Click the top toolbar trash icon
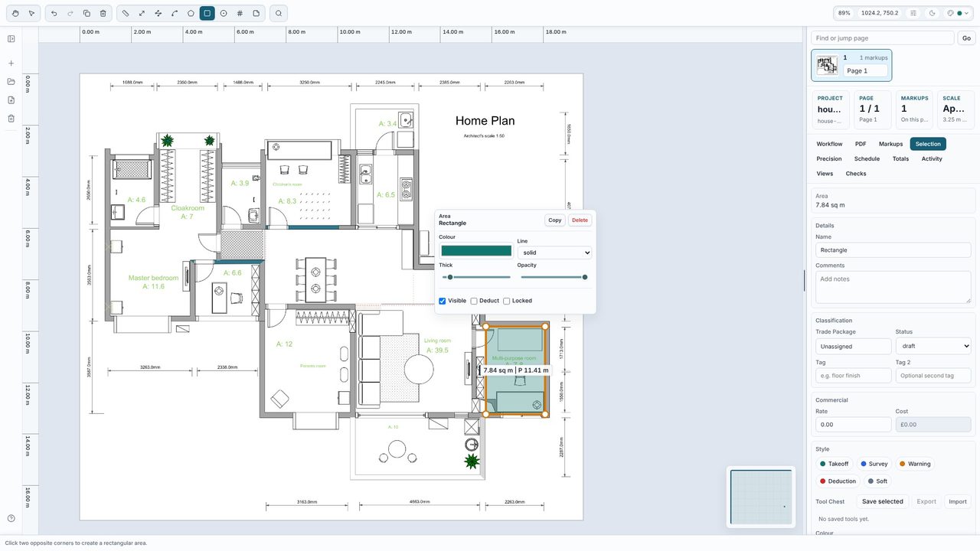 pyautogui.click(x=103, y=13)
